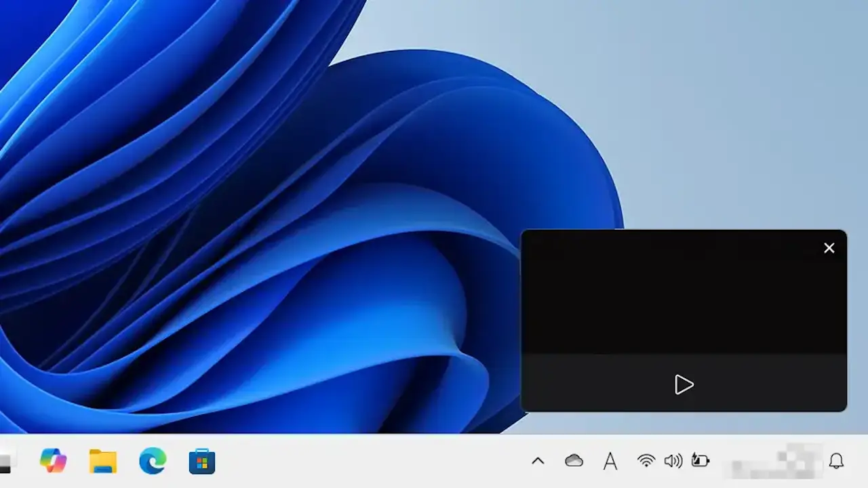Launch Microsoft Edge browser
868x488 pixels.
pyautogui.click(x=153, y=462)
